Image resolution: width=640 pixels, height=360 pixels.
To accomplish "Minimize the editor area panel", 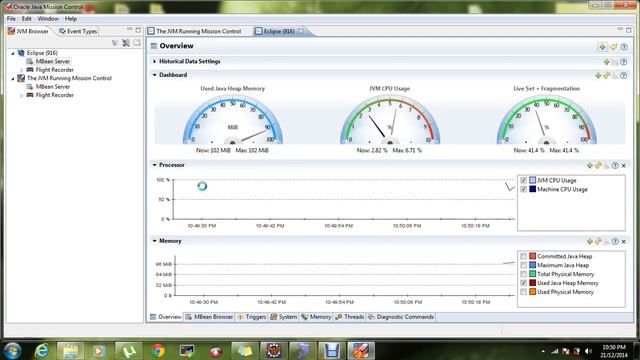I will point(620,29).
